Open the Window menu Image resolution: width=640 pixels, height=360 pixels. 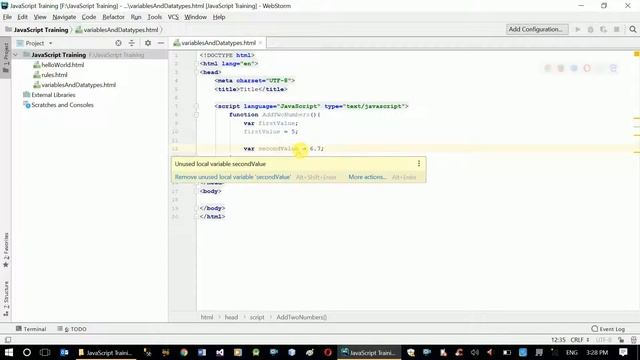196,17
